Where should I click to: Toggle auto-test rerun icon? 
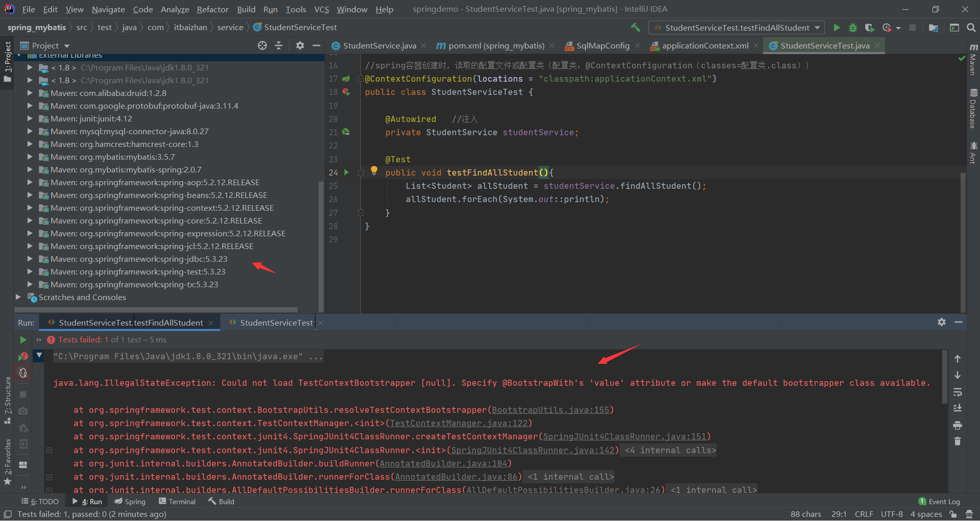23,373
